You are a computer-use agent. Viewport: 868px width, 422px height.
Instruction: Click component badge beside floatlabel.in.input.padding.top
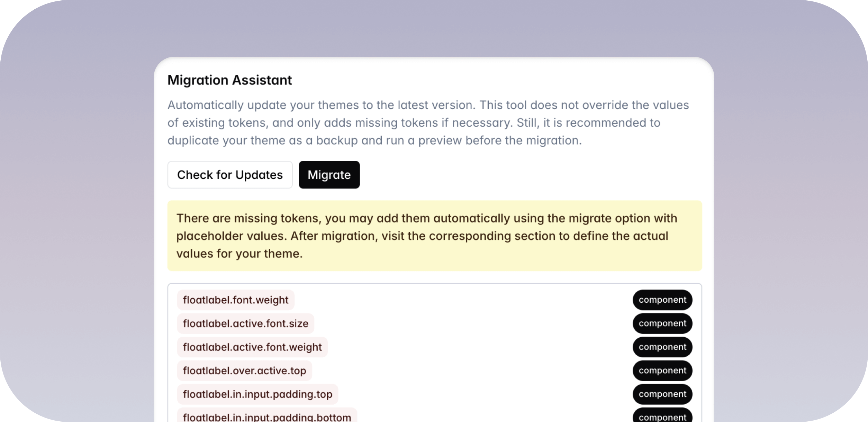[x=662, y=394]
